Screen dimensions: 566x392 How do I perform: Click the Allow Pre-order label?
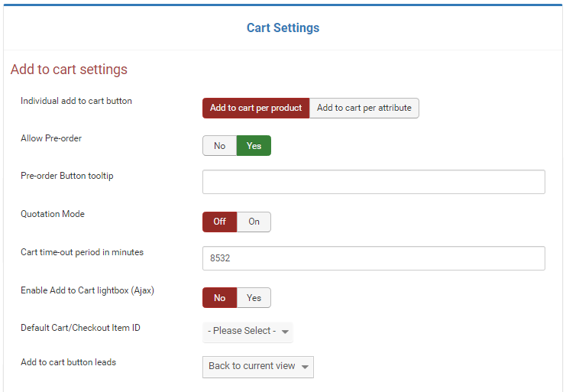(51, 138)
